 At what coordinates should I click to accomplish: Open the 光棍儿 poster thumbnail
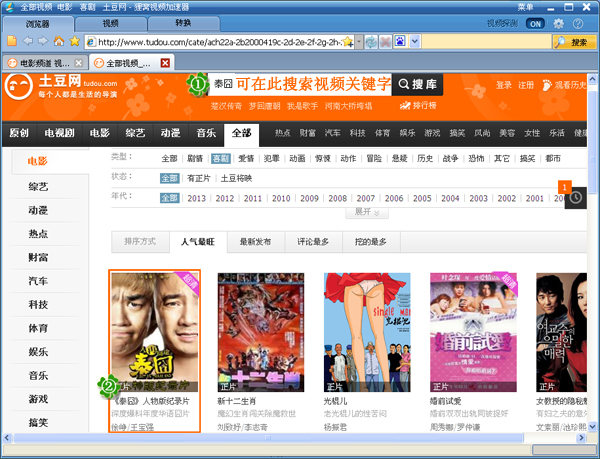point(367,332)
